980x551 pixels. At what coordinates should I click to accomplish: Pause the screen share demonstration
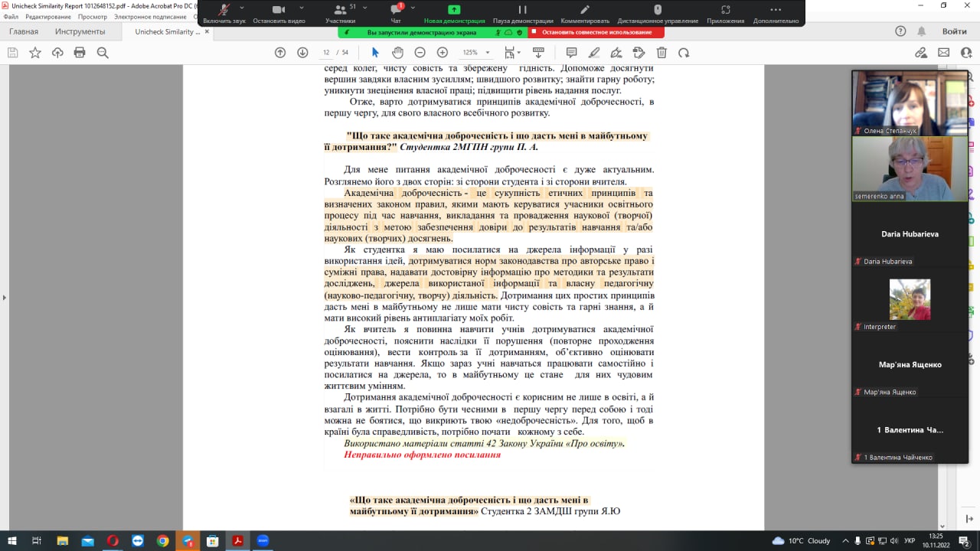[x=523, y=10]
